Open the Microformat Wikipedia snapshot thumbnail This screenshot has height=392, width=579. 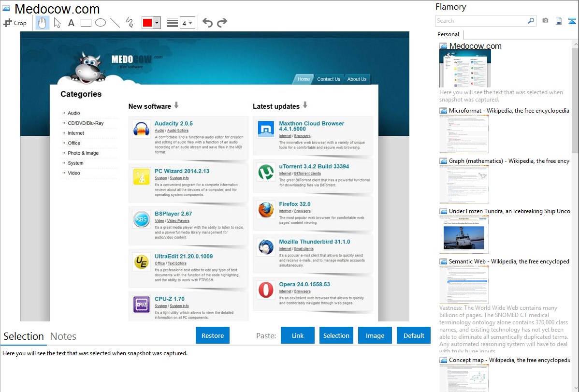(x=464, y=134)
